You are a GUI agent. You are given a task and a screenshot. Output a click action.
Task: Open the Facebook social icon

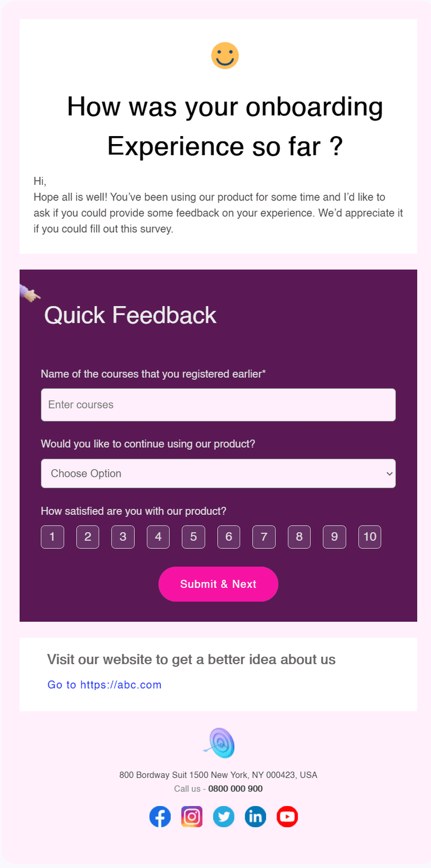pos(160,816)
